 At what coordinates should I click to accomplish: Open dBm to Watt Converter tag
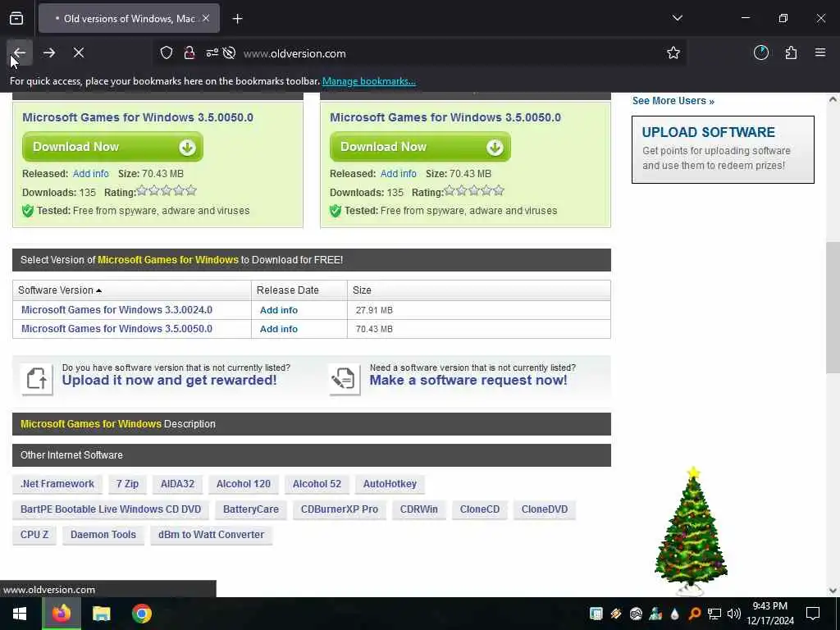click(211, 535)
